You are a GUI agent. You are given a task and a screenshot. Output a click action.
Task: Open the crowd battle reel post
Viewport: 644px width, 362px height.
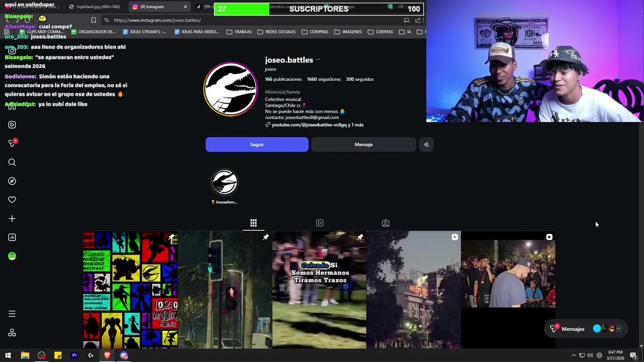click(508, 290)
